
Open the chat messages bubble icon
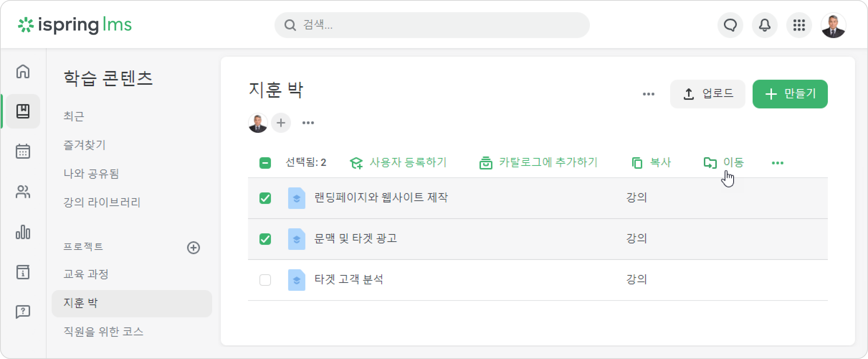pyautogui.click(x=730, y=25)
